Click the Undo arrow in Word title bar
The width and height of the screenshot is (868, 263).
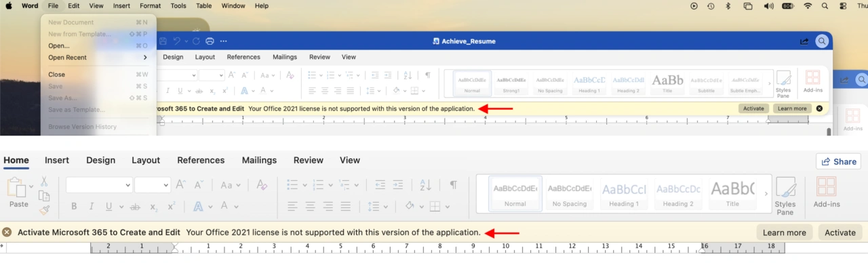coord(177,41)
